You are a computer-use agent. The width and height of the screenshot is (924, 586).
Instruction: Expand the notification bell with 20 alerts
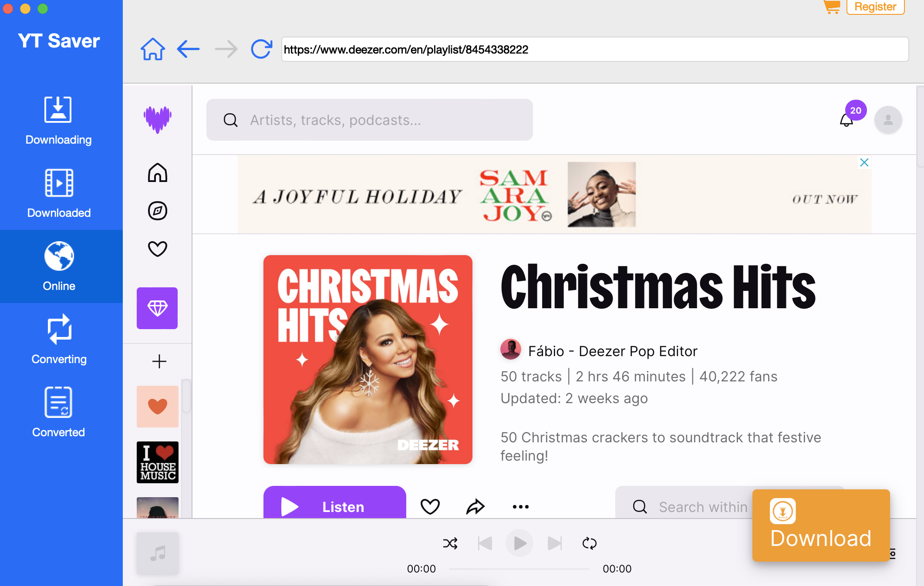[846, 120]
